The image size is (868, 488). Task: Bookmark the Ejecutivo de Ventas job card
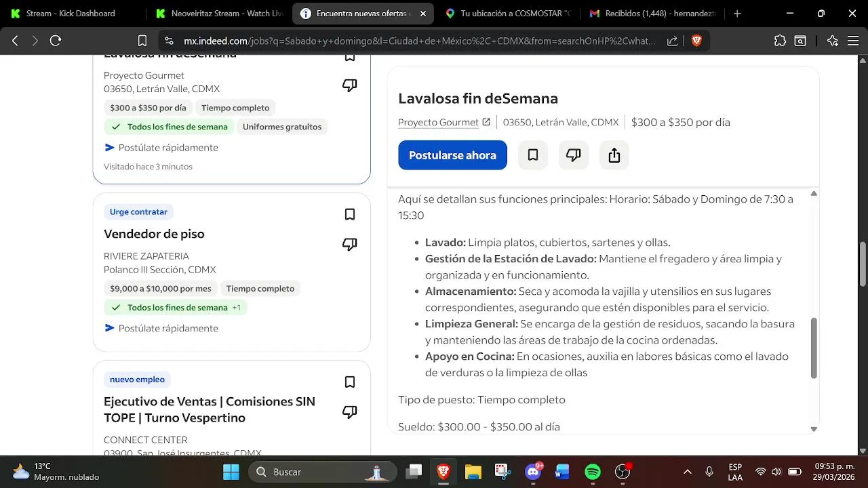[x=350, y=382]
